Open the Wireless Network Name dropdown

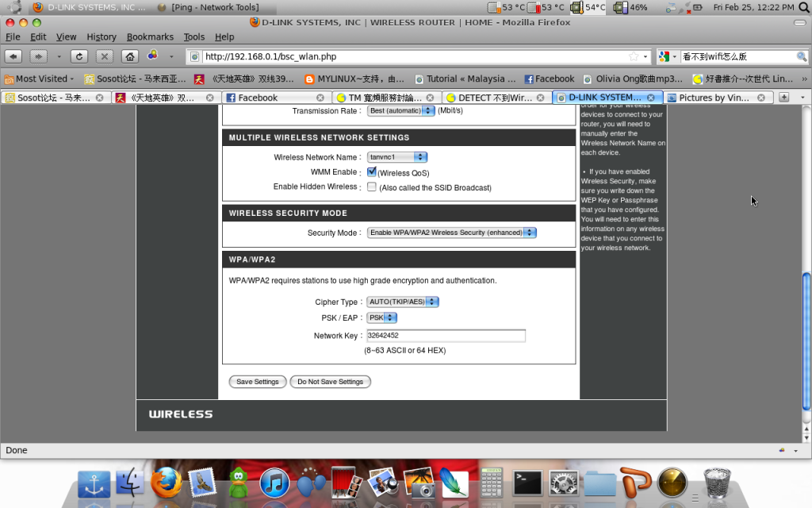[397, 157]
